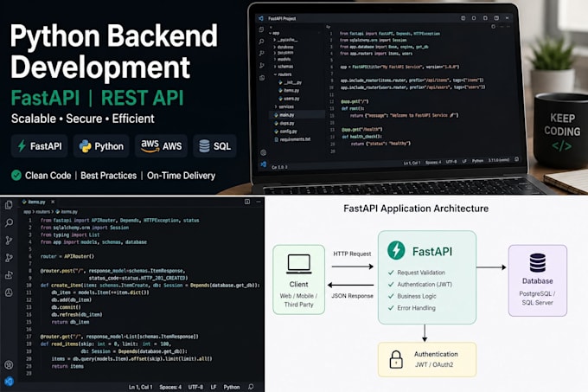
Task: Click routers breadcrumb above items.py code
Action: 42,211
